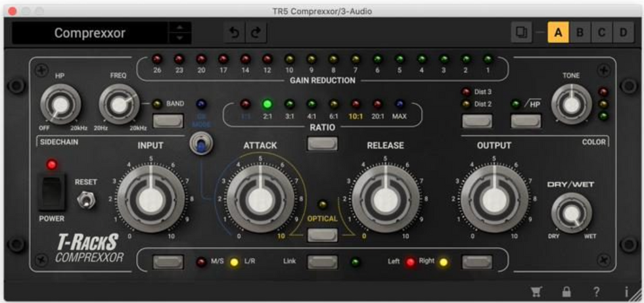Click the Right yellow indicator LED

tap(443, 262)
